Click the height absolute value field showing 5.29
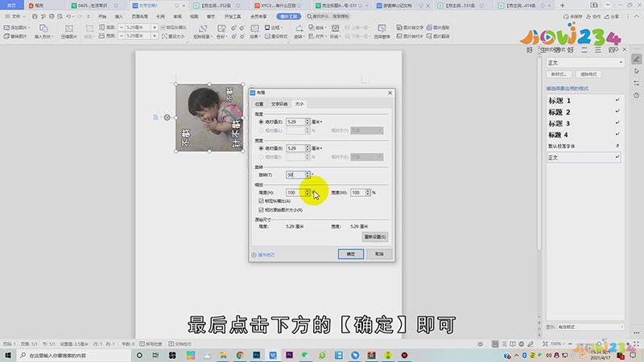 tap(295, 122)
